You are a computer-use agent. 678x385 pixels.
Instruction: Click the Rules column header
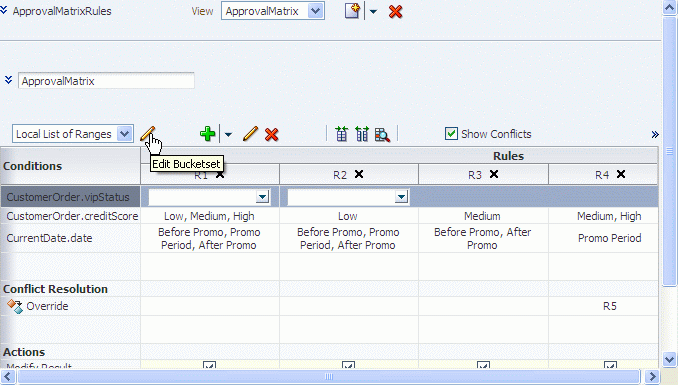[508, 156]
